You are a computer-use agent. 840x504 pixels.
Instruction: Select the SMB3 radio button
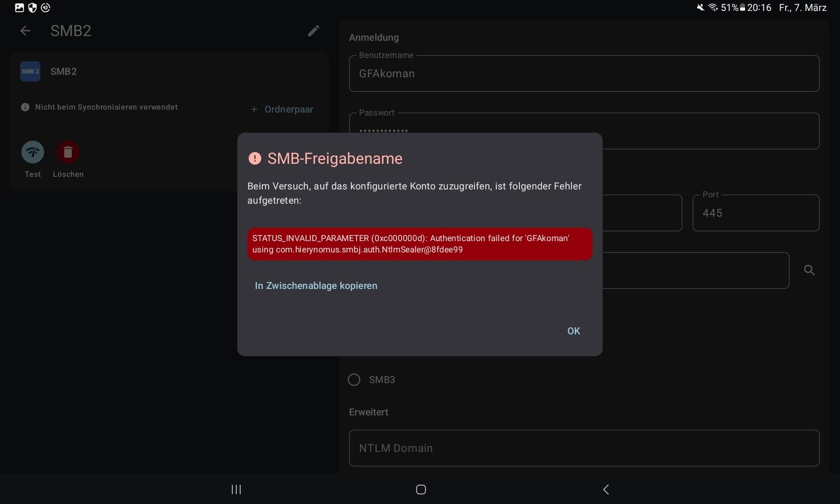(x=354, y=379)
